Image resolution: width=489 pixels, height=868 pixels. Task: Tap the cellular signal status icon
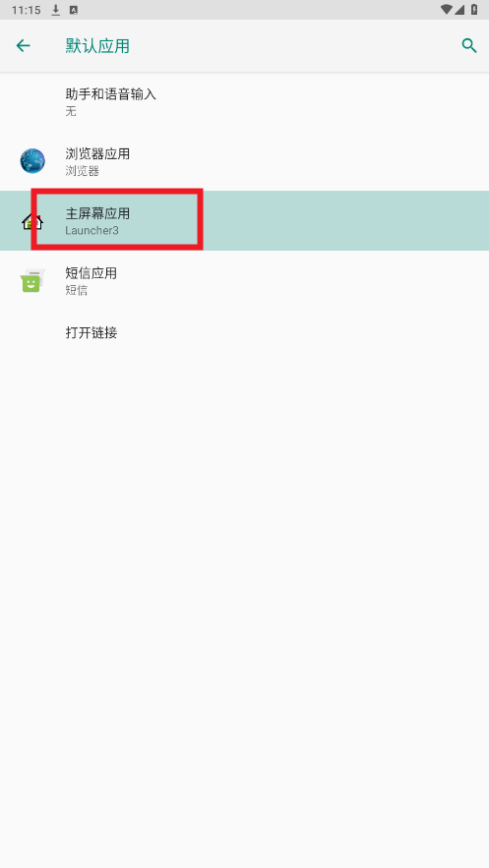click(459, 10)
